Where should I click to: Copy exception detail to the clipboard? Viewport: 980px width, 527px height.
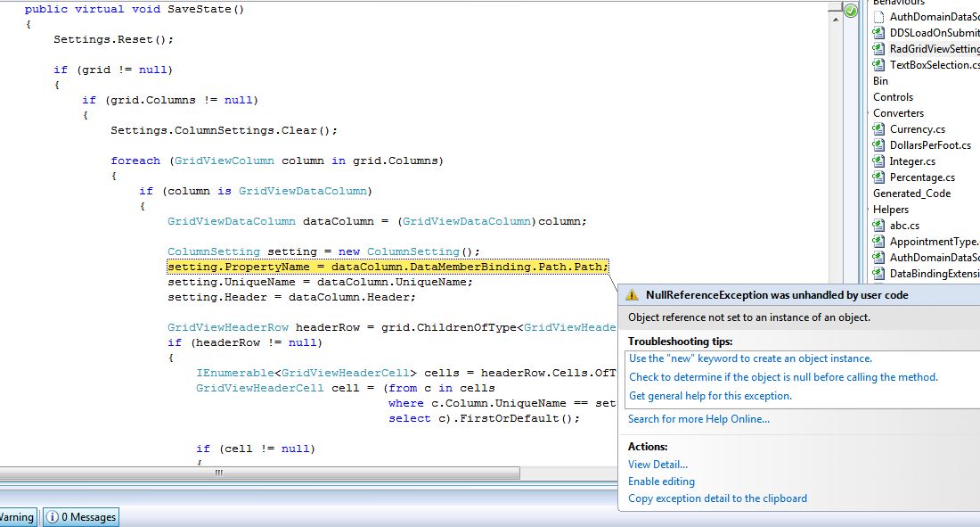(717, 498)
